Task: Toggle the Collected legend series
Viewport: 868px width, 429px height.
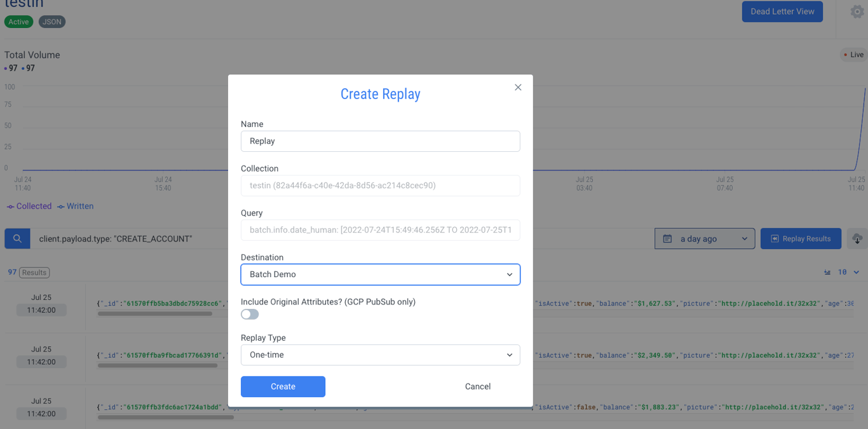Action: coord(29,206)
